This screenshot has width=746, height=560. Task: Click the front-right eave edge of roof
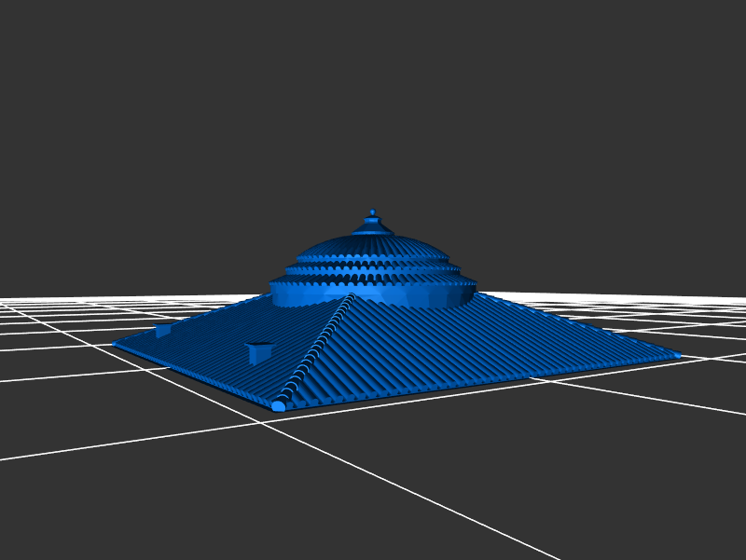click(x=485, y=383)
